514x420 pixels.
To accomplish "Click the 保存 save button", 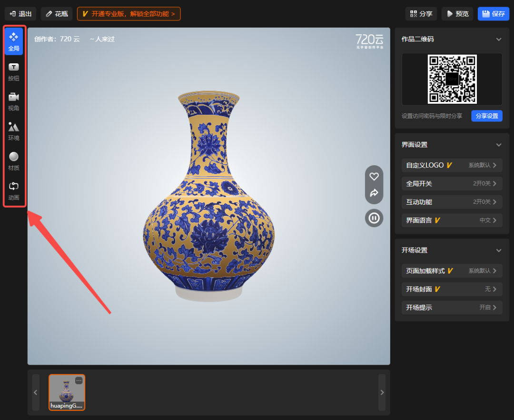I will 493,14.
